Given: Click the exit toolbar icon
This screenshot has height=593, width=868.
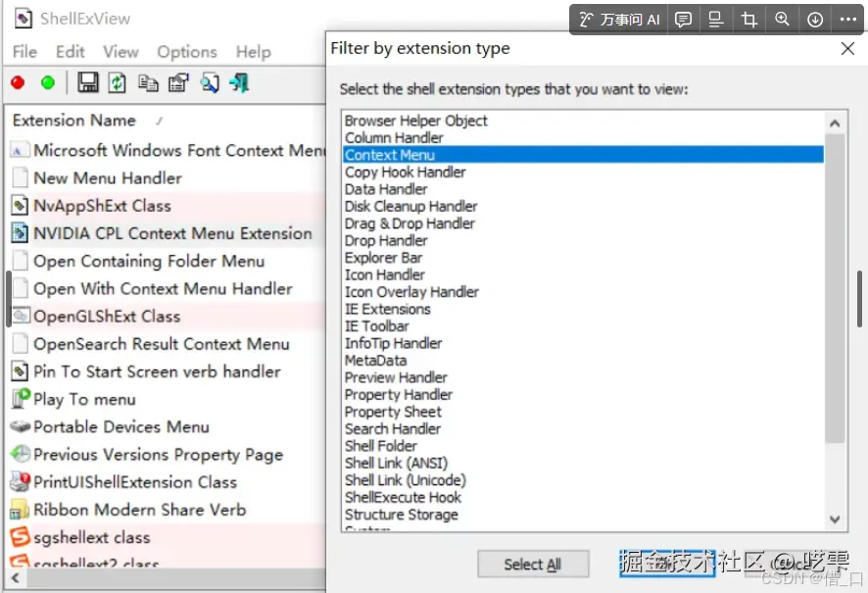Looking at the screenshot, I should tap(240, 83).
